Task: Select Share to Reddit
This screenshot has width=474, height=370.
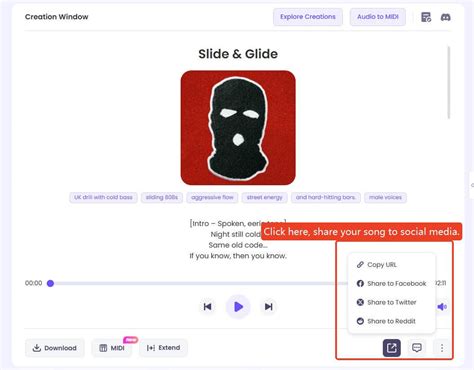Action: (392, 321)
